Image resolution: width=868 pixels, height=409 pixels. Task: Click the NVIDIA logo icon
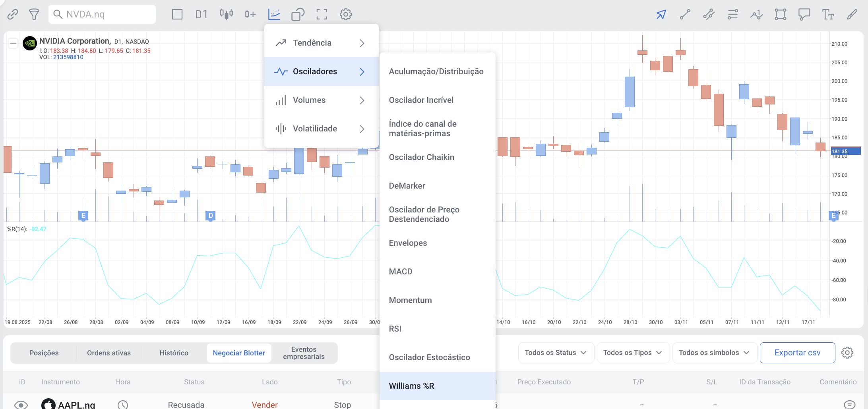coord(30,43)
